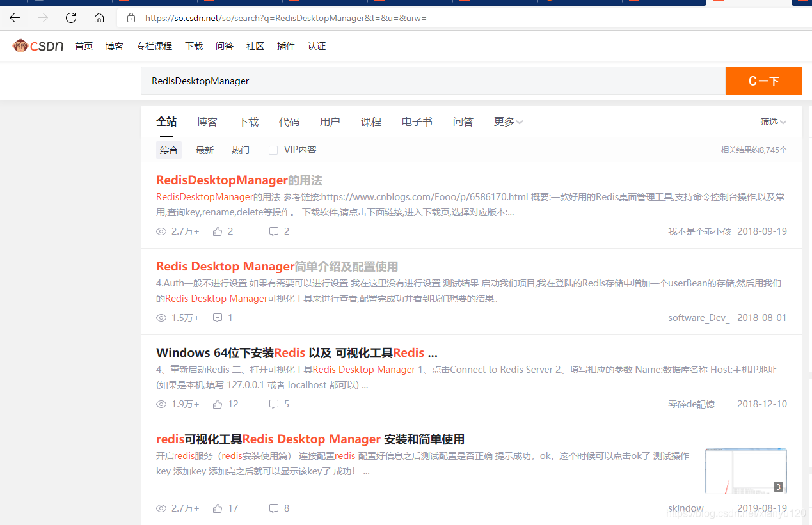Click the thumbs-up icon of RedisDesktopManager的用法 result

click(x=218, y=231)
